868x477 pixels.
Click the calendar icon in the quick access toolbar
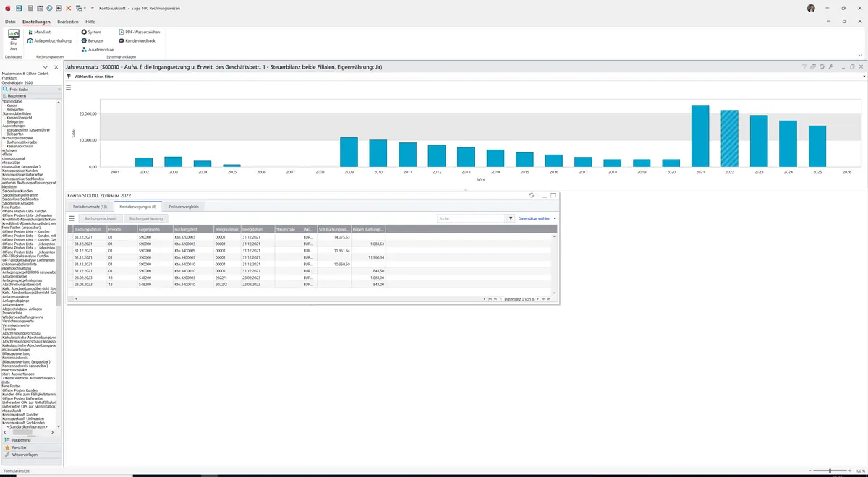point(40,8)
